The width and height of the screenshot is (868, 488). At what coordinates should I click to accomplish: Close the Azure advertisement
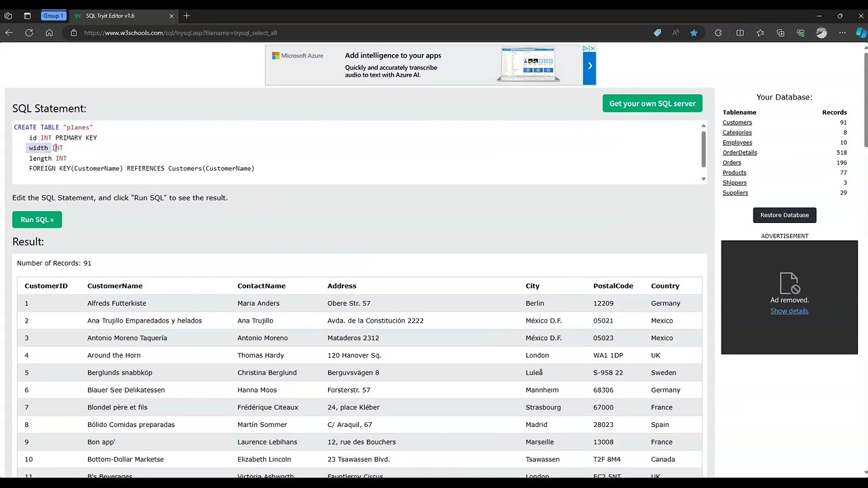point(593,49)
